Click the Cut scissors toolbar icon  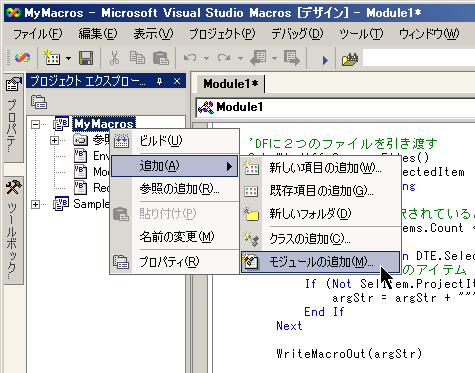point(114,58)
